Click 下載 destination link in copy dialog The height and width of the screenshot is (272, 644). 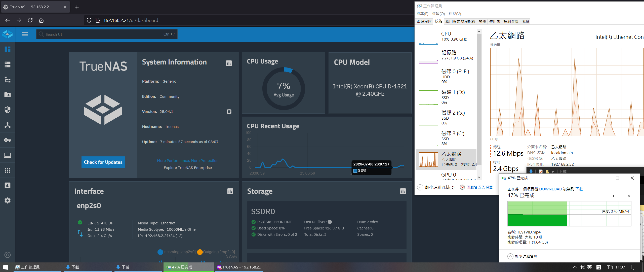pyautogui.click(x=579, y=189)
